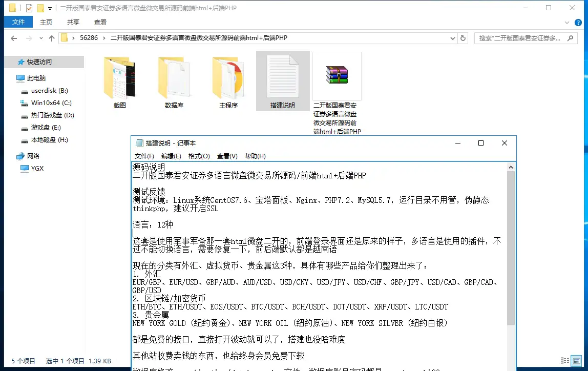Open the 编辑(E) menu in Notepad
Screen dimensions: 588x371
pyautogui.click(x=171, y=156)
